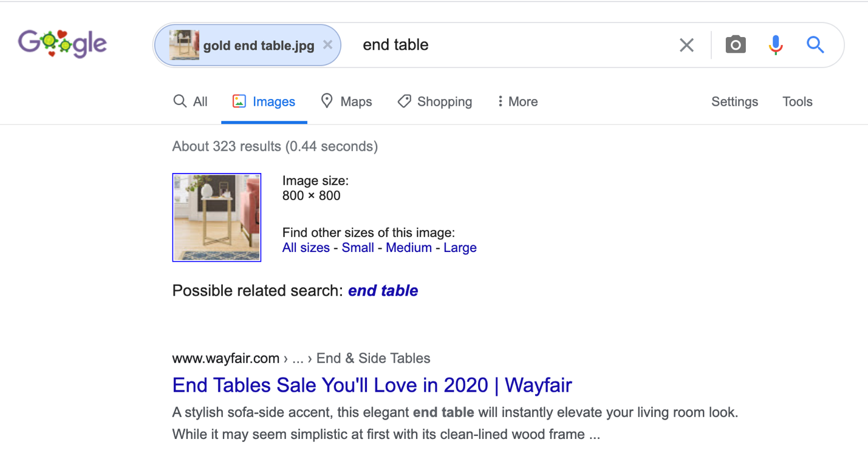Screen dimensions: 868x473
Task: Start a voice search with the microphone
Action: (x=775, y=44)
